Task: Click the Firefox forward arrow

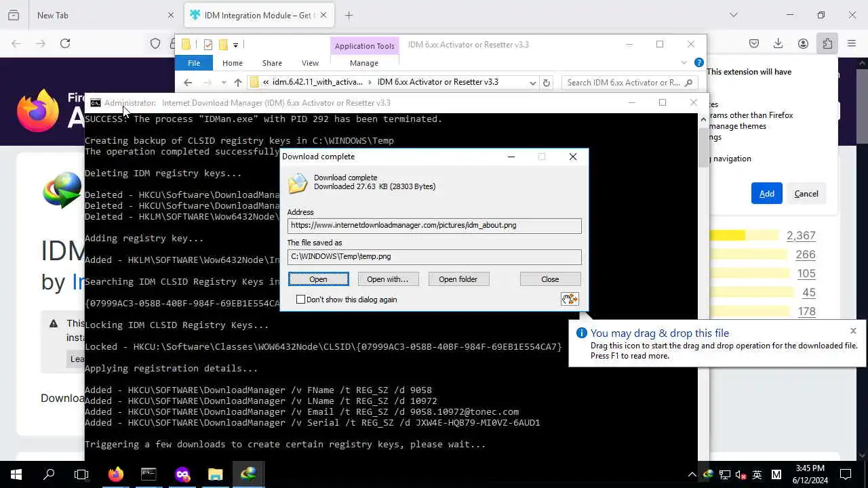Action: (x=41, y=43)
